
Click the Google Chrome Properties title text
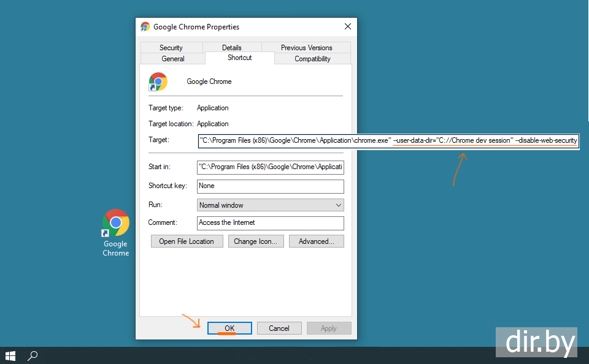(196, 27)
